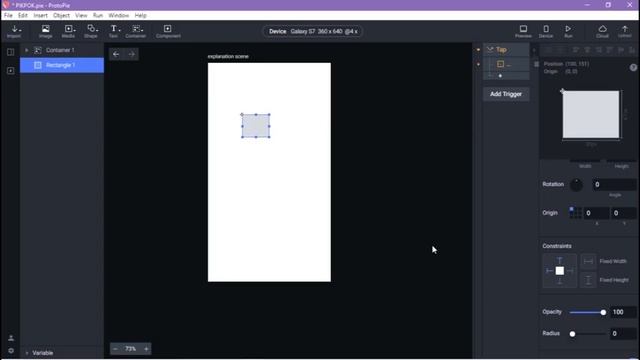
Task: Open the Help menu
Action: pyautogui.click(x=140, y=16)
